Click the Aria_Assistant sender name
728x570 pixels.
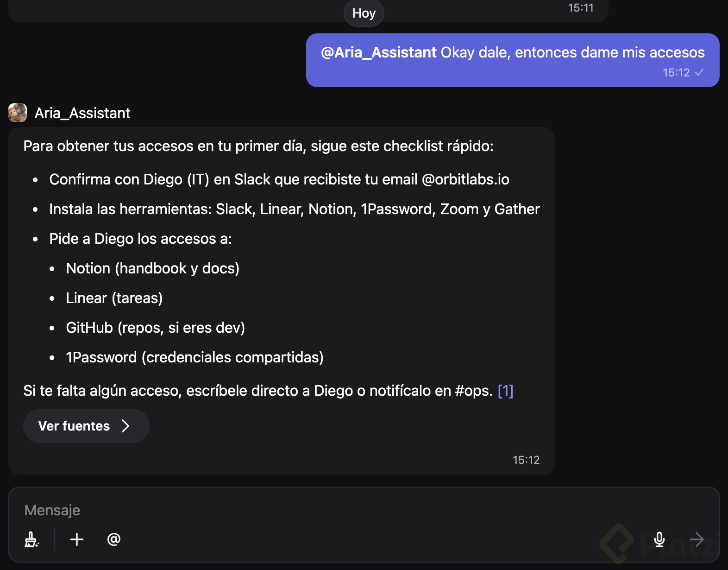point(82,113)
